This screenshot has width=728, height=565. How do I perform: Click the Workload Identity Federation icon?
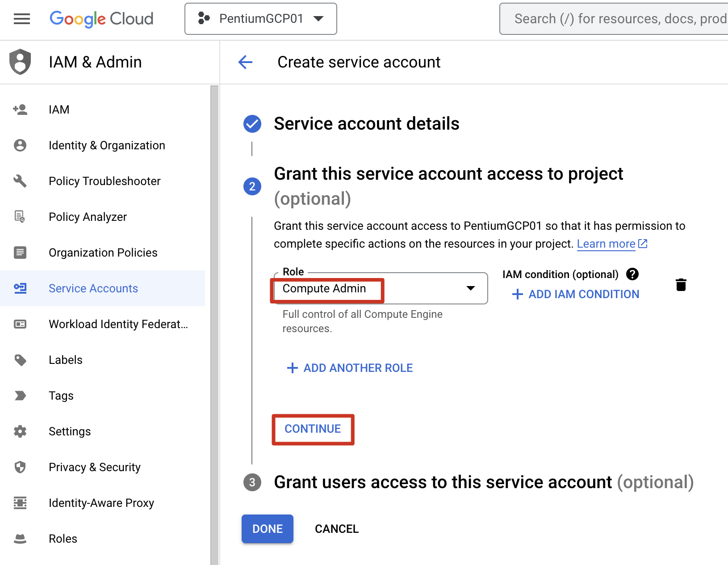[x=20, y=324]
